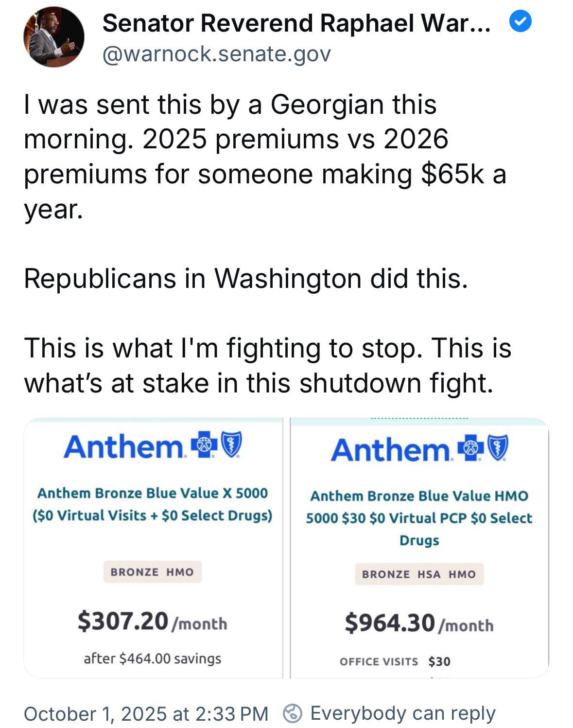Click the Blue Shield icon in left card

[x=231, y=446]
